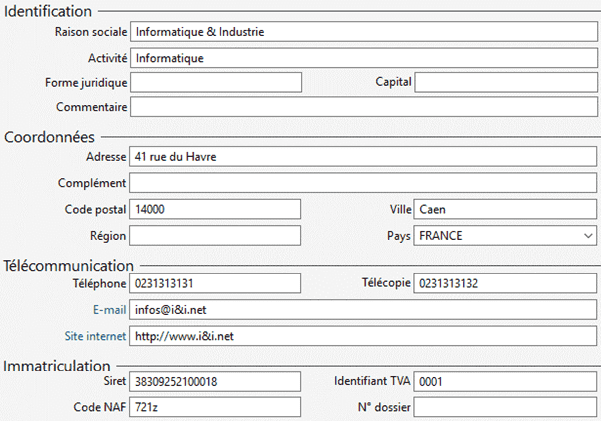Click the Siret number field
601x421 pixels.
pos(215,382)
